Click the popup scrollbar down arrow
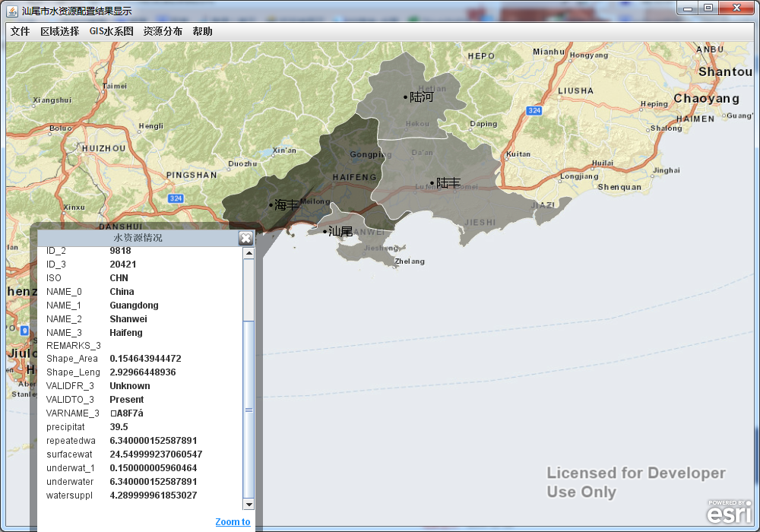The height and width of the screenshot is (532, 760). click(249, 504)
